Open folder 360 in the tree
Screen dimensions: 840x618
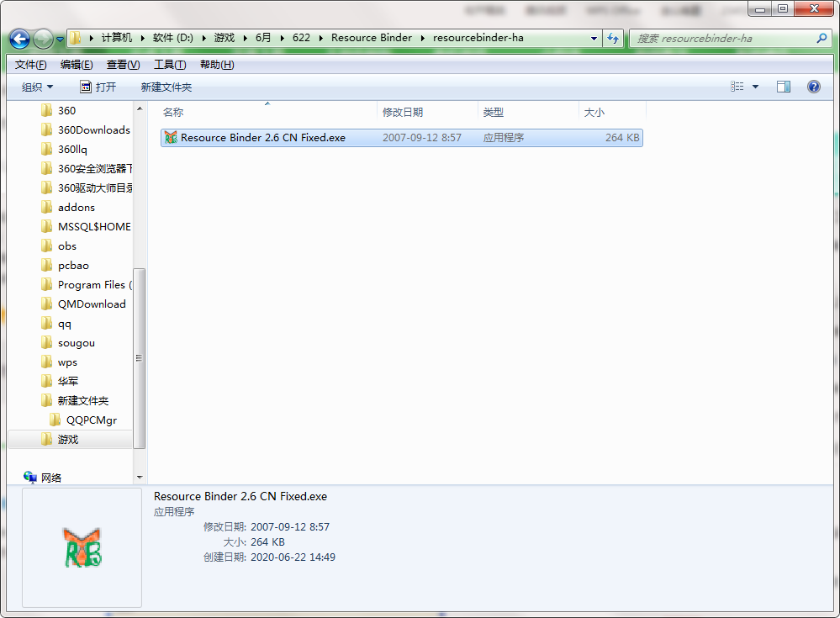[66, 110]
